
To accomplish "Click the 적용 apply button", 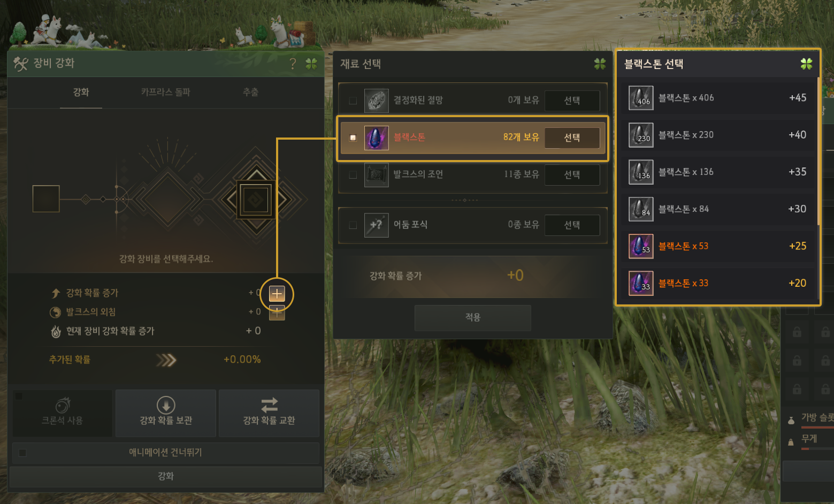I will [x=472, y=317].
